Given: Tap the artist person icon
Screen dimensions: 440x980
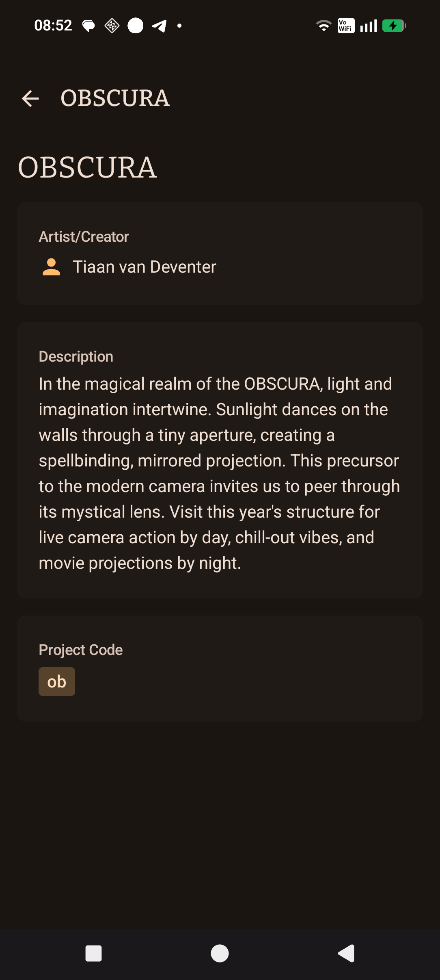Looking at the screenshot, I should click(x=51, y=267).
